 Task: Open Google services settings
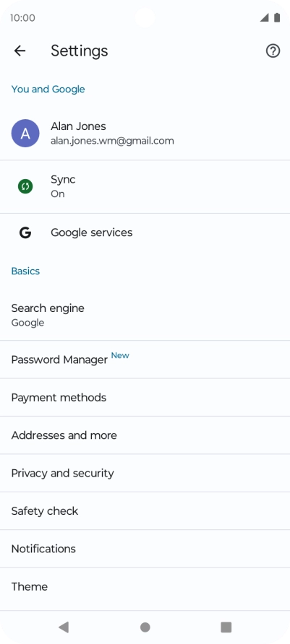pos(145,232)
